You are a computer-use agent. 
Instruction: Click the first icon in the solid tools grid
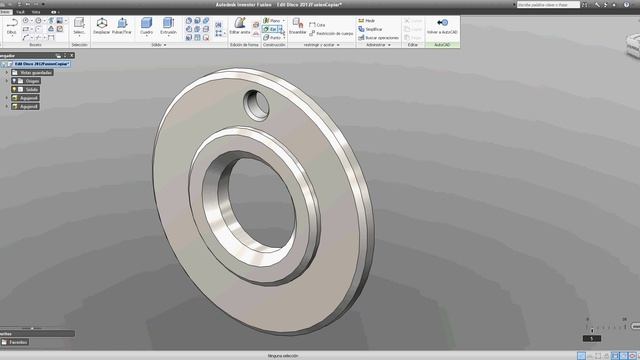(189, 20)
